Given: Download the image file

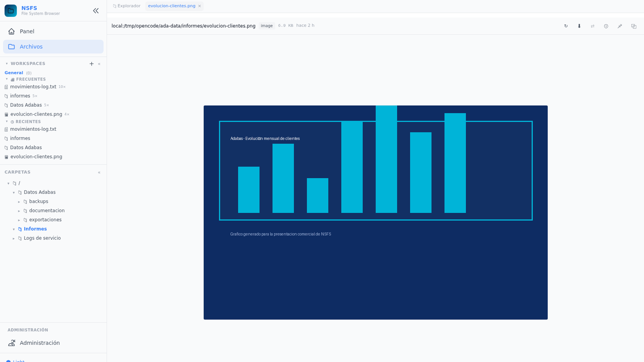Looking at the screenshot, I should pyautogui.click(x=579, y=26).
